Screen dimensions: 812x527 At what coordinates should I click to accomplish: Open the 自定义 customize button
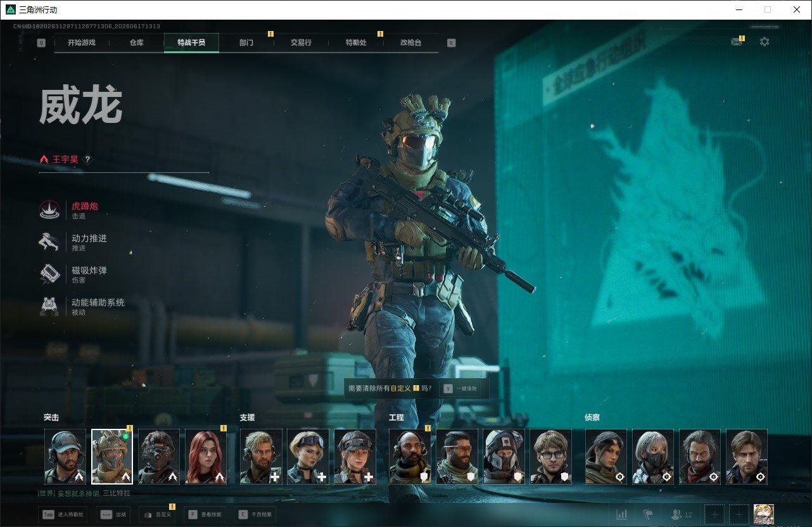click(157, 514)
